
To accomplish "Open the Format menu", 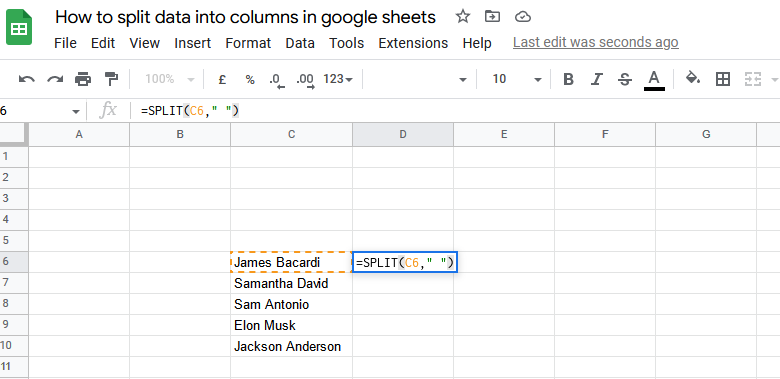I will pyautogui.click(x=248, y=43).
